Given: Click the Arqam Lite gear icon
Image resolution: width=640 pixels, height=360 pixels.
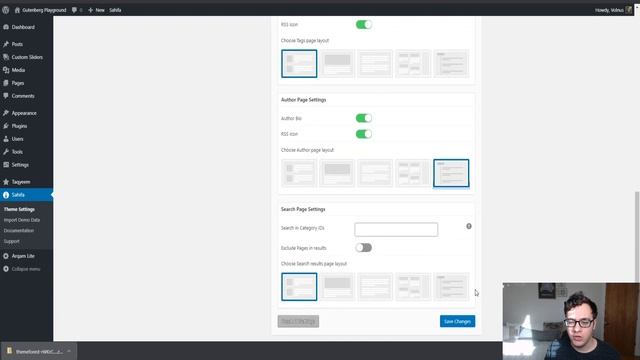Looking at the screenshot, I should click(6, 256).
